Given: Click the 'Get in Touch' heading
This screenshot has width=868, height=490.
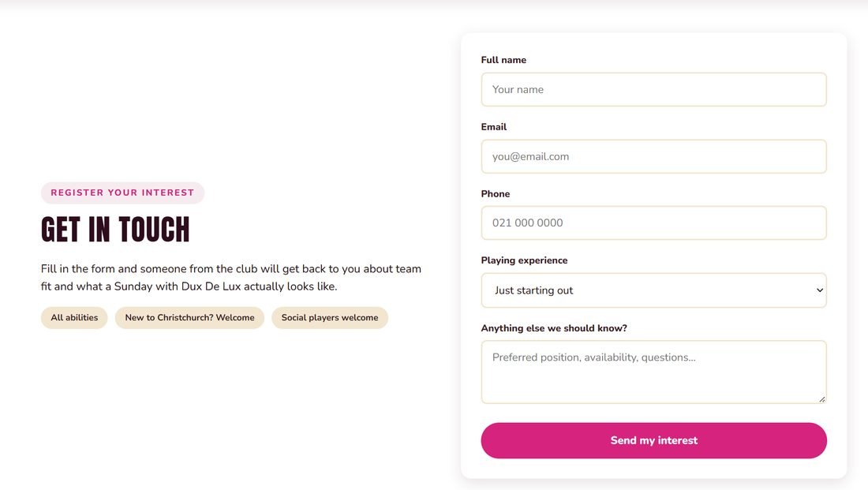Looking at the screenshot, I should pos(115,230).
